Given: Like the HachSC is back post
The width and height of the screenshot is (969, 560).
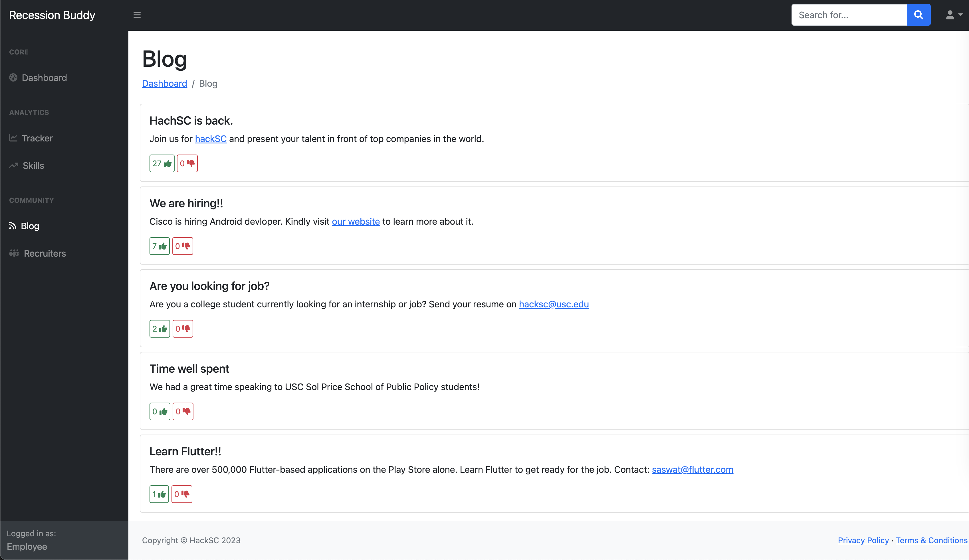Looking at the screenshot, I should (x=162, y=163).
